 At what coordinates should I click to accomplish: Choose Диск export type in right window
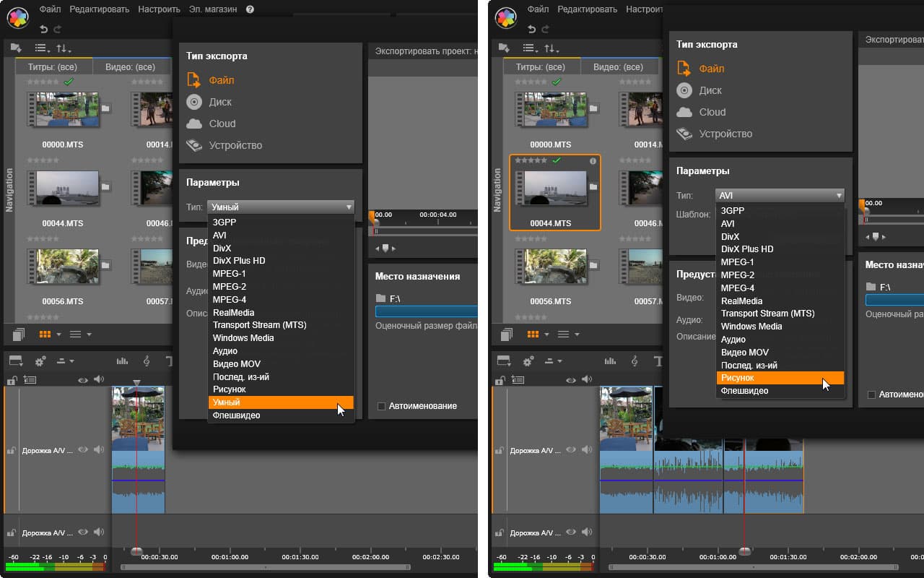click(x=710, y=90)
